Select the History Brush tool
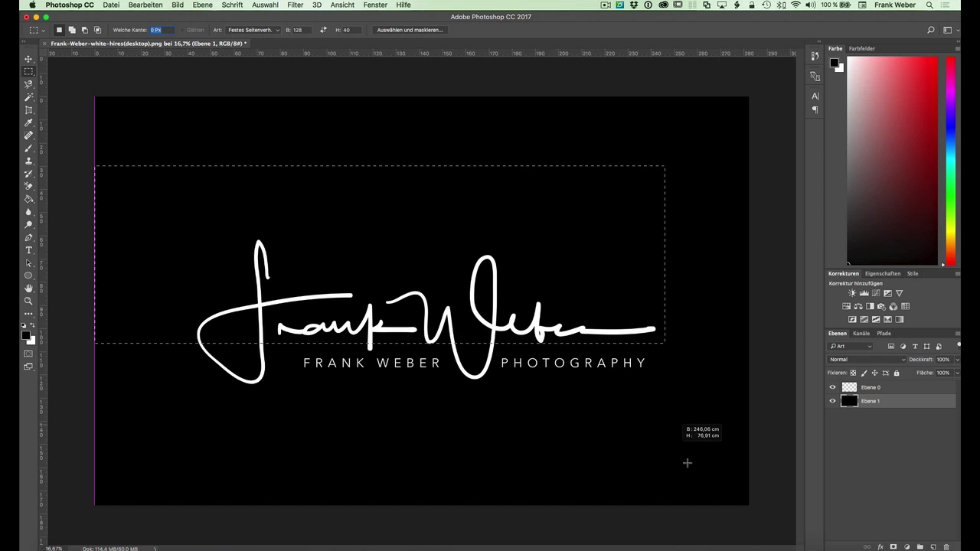 [x=28, y=174]
